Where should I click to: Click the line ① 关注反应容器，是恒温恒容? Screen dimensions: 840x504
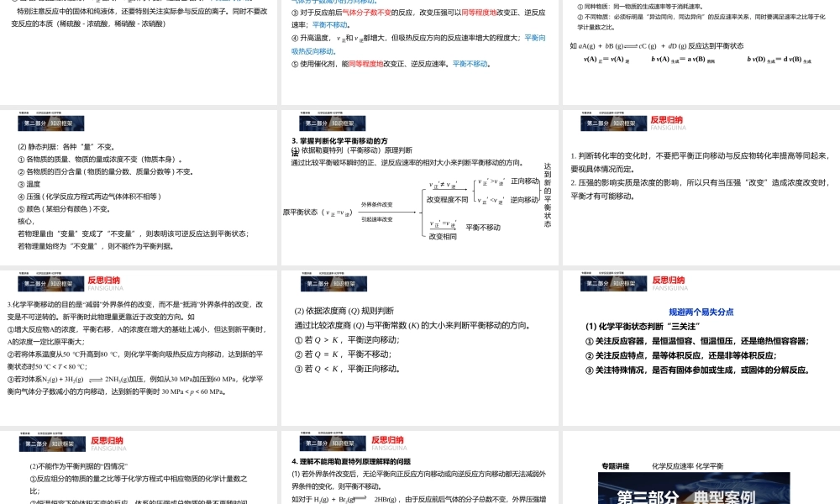pyautogui.click(x=697, y=341)
